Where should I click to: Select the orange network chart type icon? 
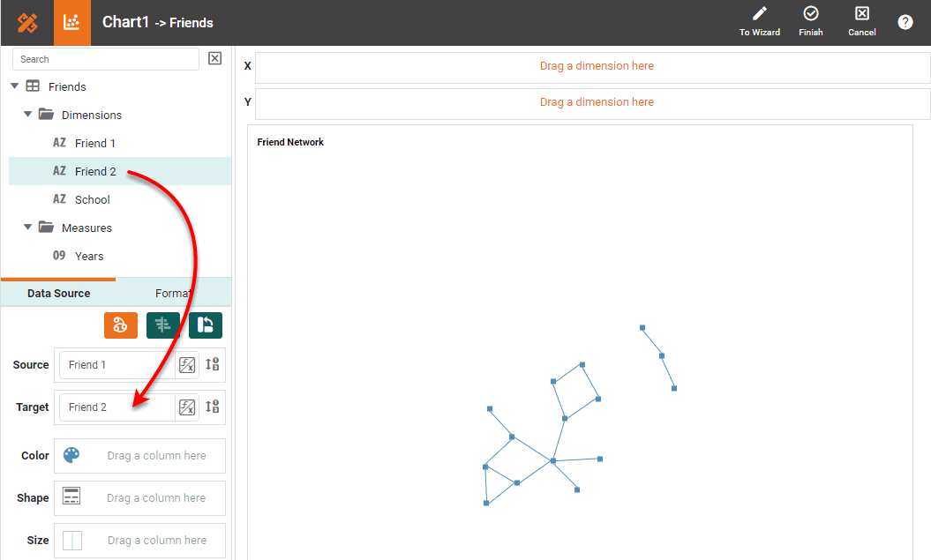pyautogui.click(x=121, y=325)
